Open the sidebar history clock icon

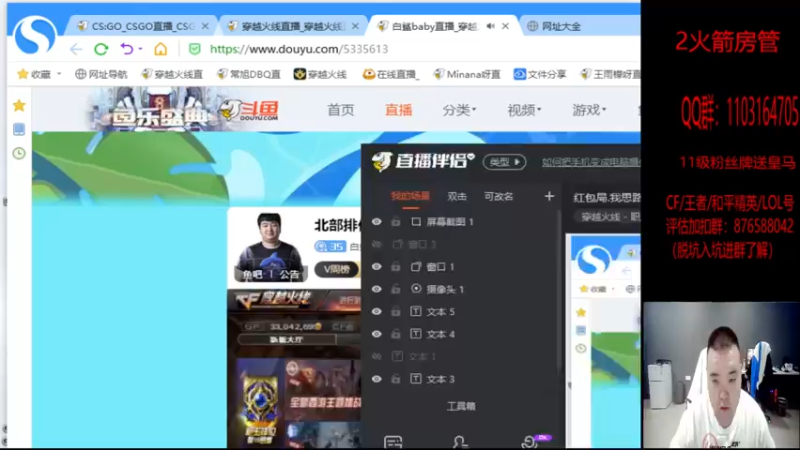(19, 153)
